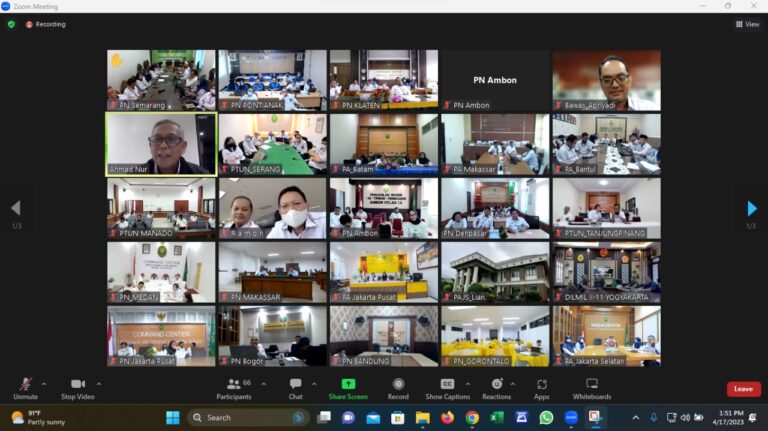This screenshot has height=431, width=768.
Task: Expand audio options arrow beside Unmute
Action: 45,383
